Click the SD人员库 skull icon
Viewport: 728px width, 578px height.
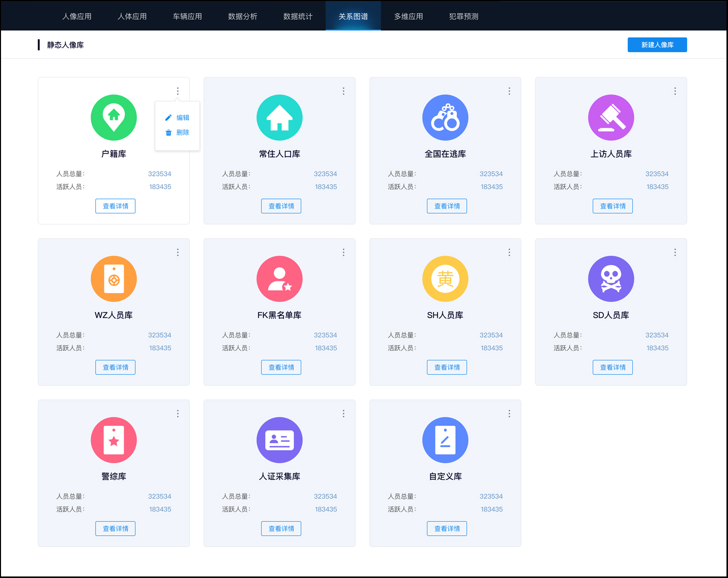pos(611,279)
